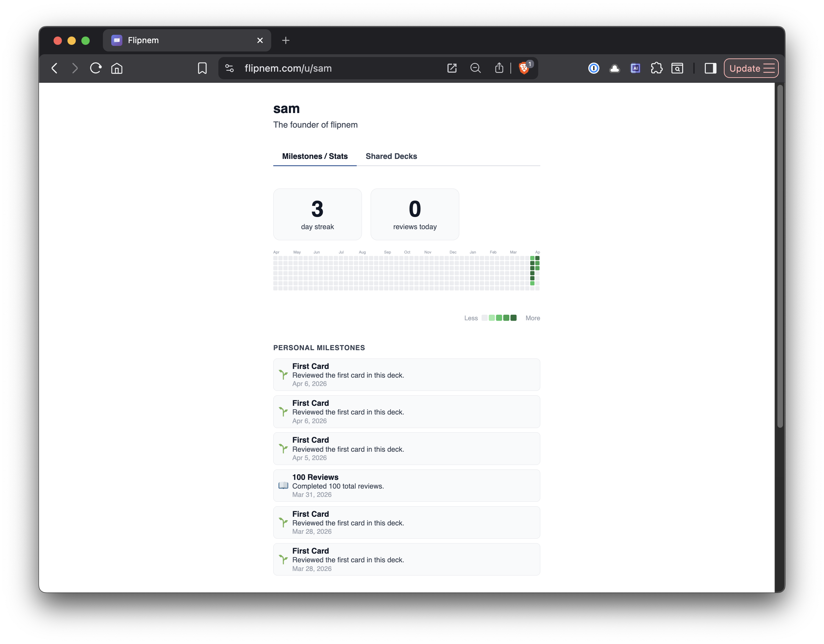Viewport: 824px width, 644px height.
Task: Click the share icon next to the address bar
Action: coord(499,68)
